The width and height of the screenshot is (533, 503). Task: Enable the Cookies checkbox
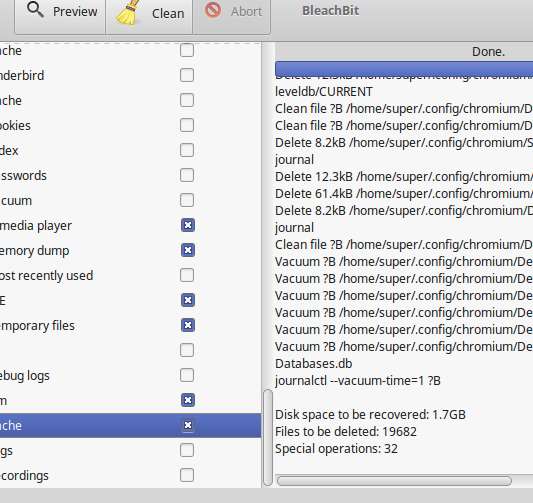pyautogui.click(x=187, y=125)
